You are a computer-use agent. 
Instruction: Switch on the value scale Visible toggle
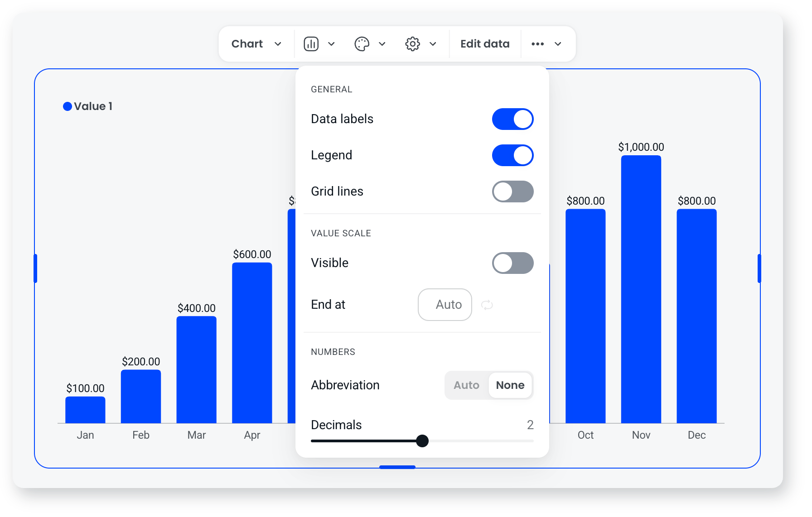click(x=513, y=263)
